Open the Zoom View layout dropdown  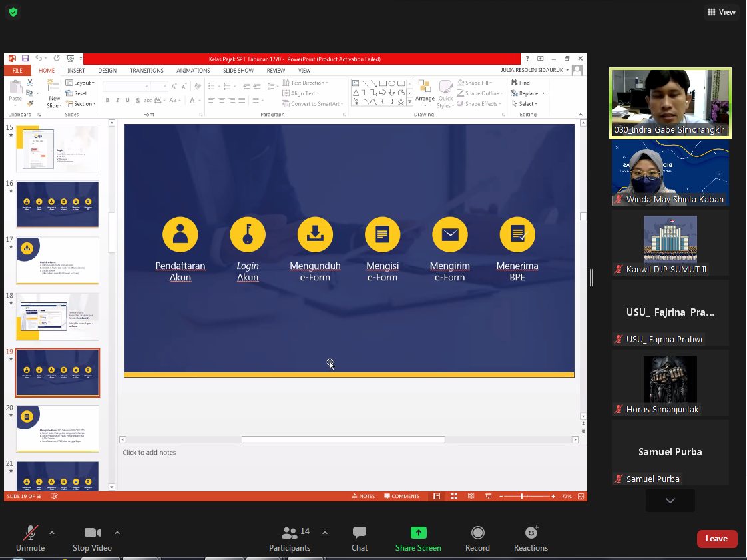(722, 12)
